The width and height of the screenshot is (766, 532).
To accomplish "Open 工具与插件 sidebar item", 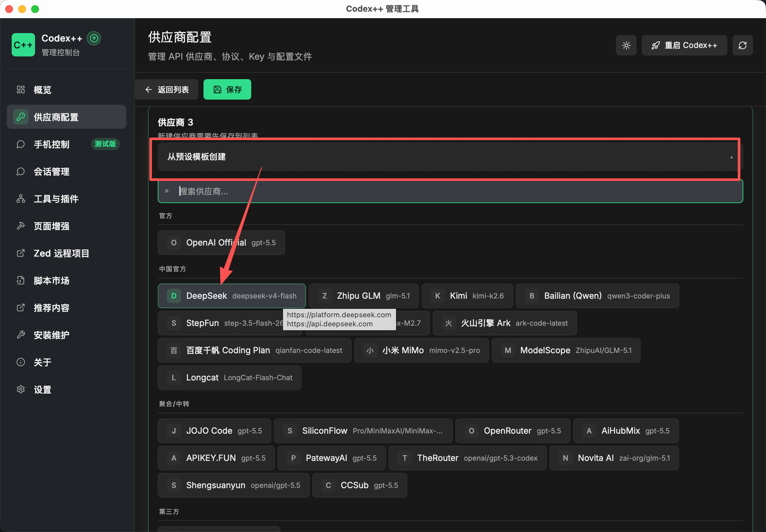I will pyautogui.click(x=66, y=199).
